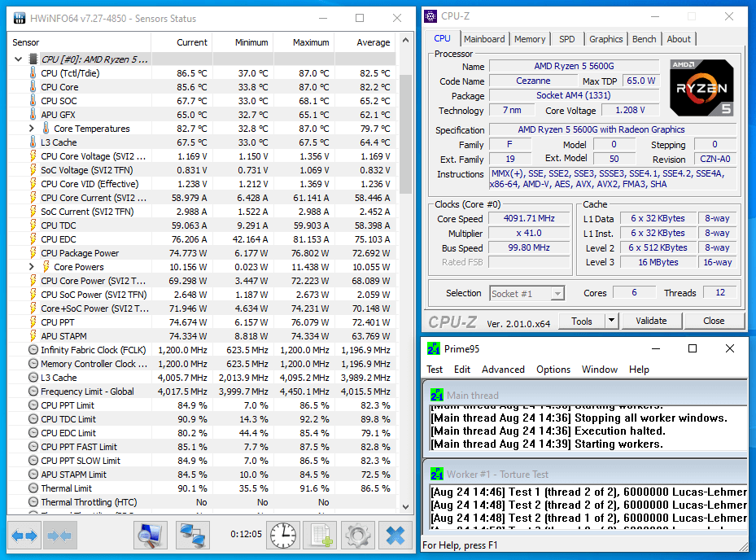Screen dimensions: 756x560
Task: Click the expand layout arrows icon in HWiNFO toolbar
Action: 24,536
